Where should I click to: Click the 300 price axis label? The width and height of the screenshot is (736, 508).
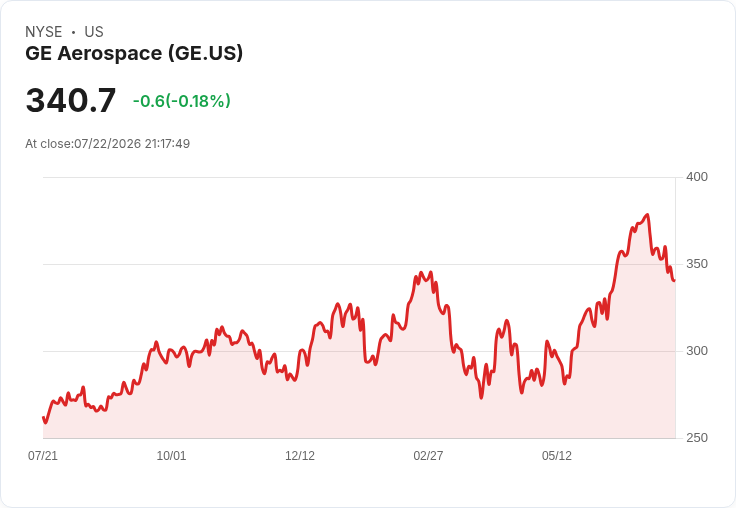[x=697, y=351]
